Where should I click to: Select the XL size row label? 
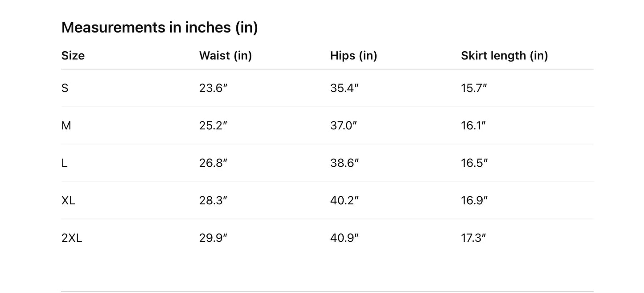(x=68, y=201)
